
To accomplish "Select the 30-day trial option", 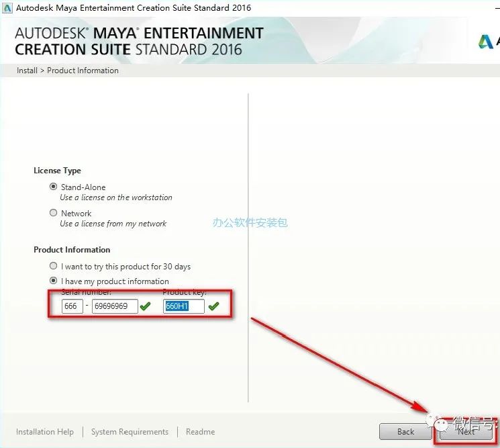I will [53, 266].
